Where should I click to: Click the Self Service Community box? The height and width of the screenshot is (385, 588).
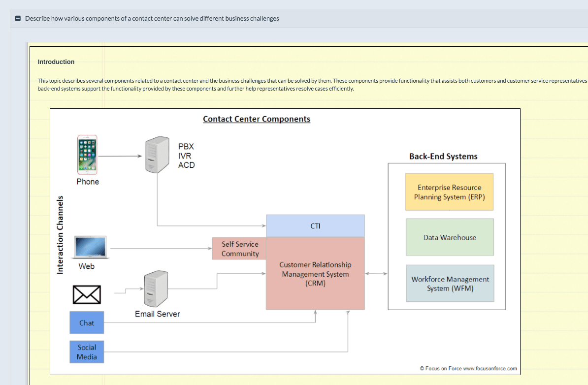(239, 249)
